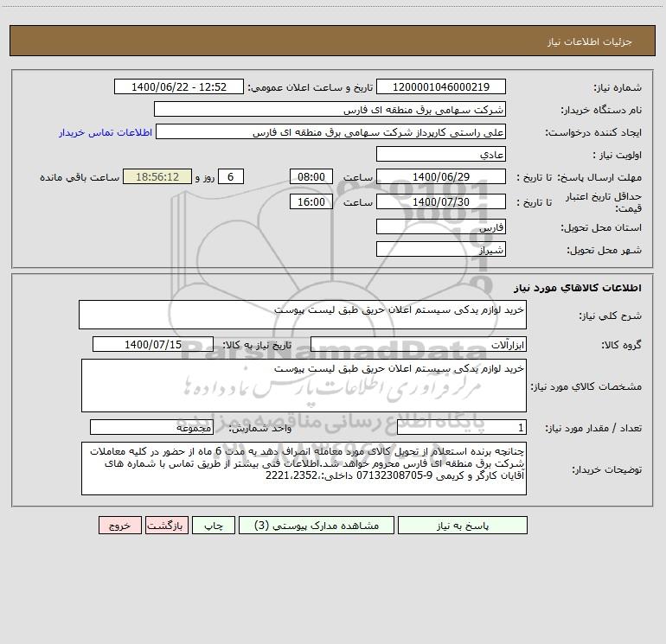Screen dimensions: 666x644
Task: Click the header جزئیات اطلاعات نیاز
Action: click(590, 41)
